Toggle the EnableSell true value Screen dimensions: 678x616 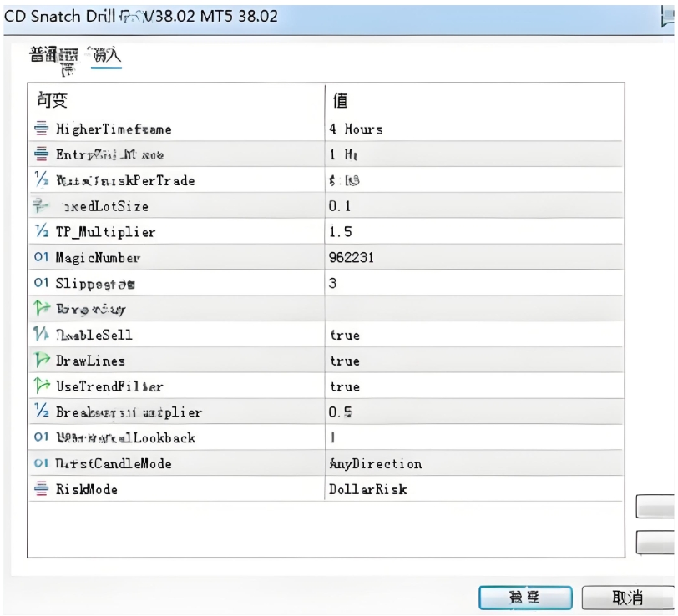344,335
